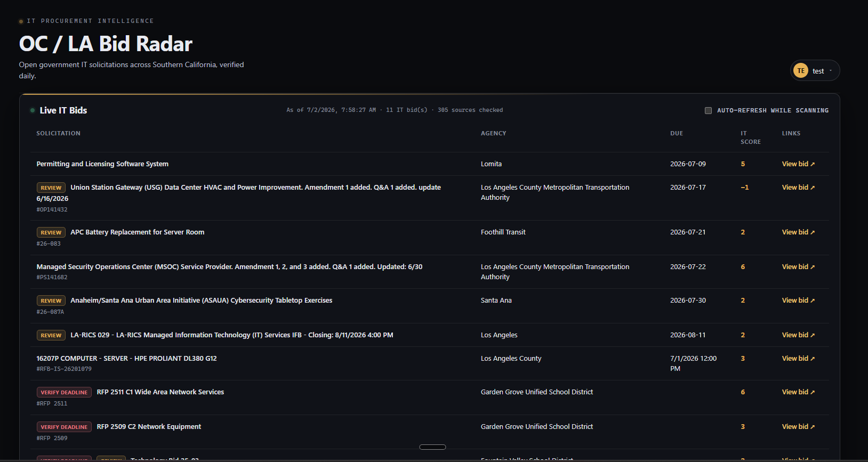Click due date 2026-08-11

(x=688, y=335)
